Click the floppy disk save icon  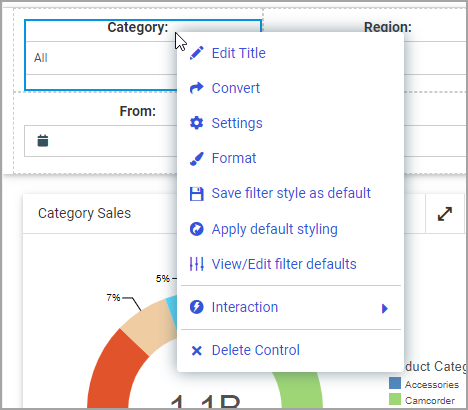point(197,194)
